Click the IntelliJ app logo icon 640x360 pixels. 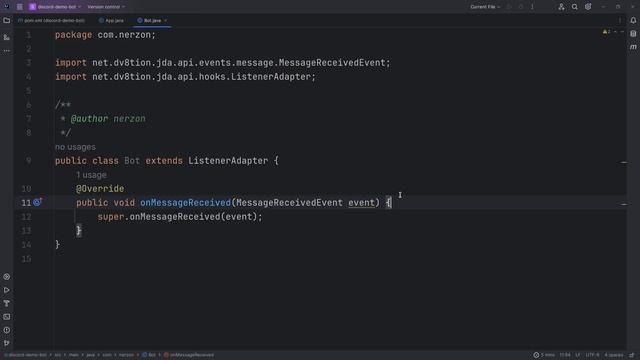tap(7, 7)
